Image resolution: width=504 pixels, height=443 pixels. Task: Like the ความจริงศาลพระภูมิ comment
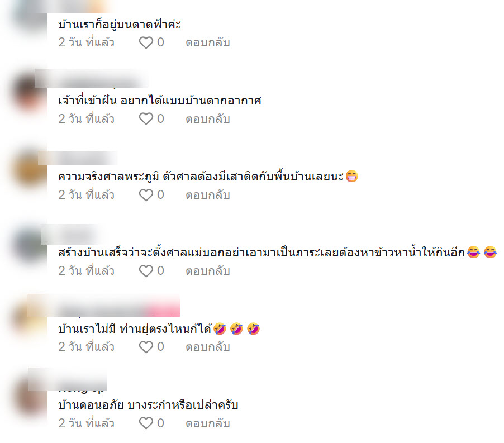(x=146, y=195)
